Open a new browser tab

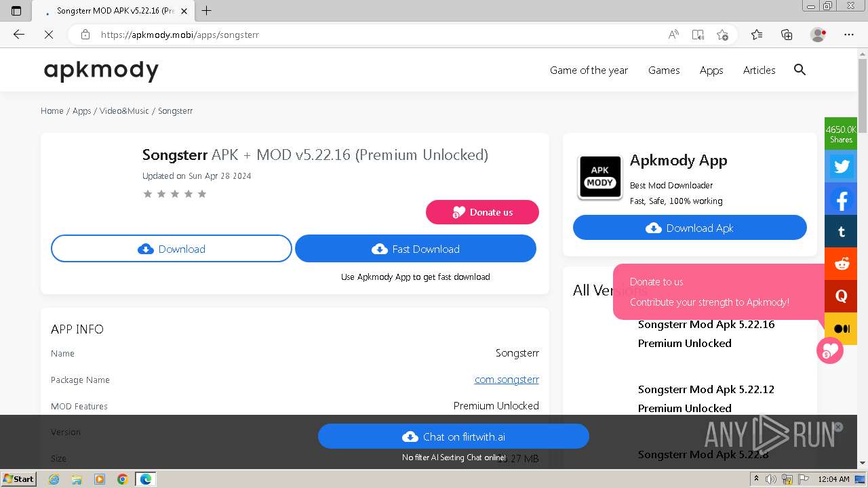coord(207,10)
